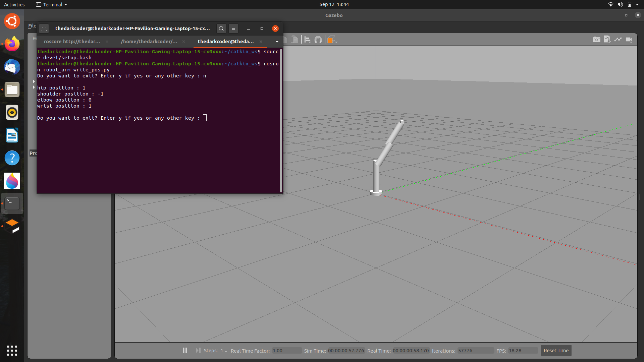Click the Real Time Factor field

tap(286, 351)
